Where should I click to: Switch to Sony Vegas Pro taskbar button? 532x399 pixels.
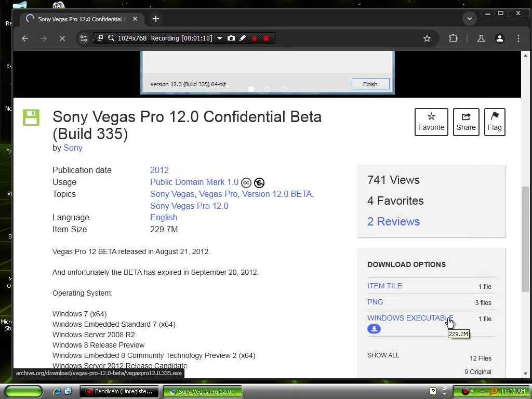click(203, 392)
